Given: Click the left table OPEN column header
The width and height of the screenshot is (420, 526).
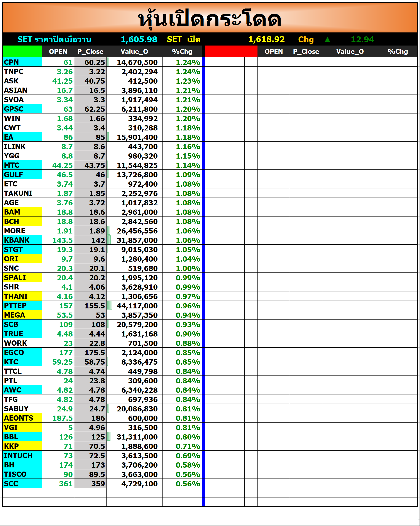Looking at the screenshot, I should pos(58,51).
